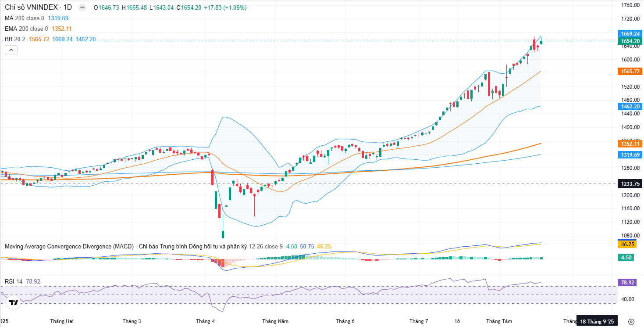Screen dimensions: 644x327
Task: Click the green 4.50 MACD histogram tag
Action: [626, 258]
